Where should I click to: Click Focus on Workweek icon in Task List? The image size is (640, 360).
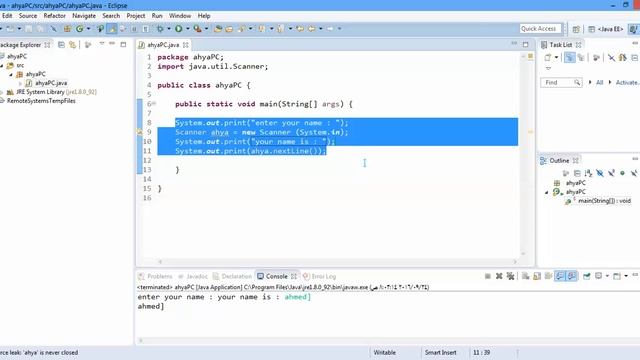tap(596, 58)
